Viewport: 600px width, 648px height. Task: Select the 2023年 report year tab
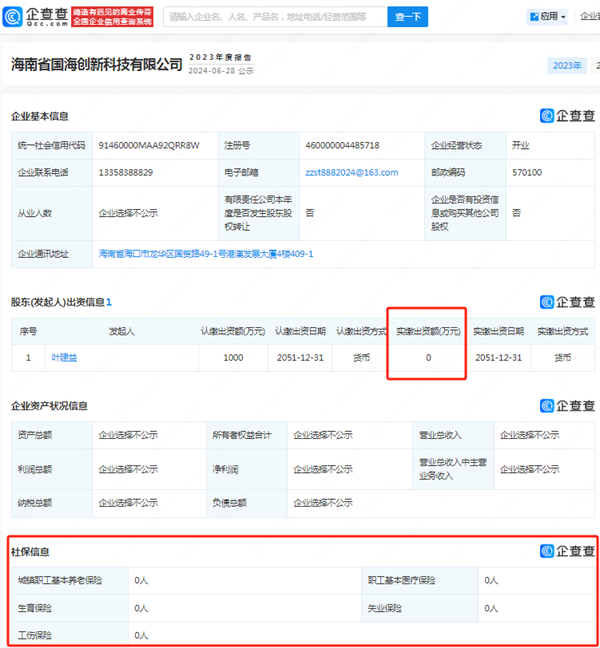(x=566, y=65)
